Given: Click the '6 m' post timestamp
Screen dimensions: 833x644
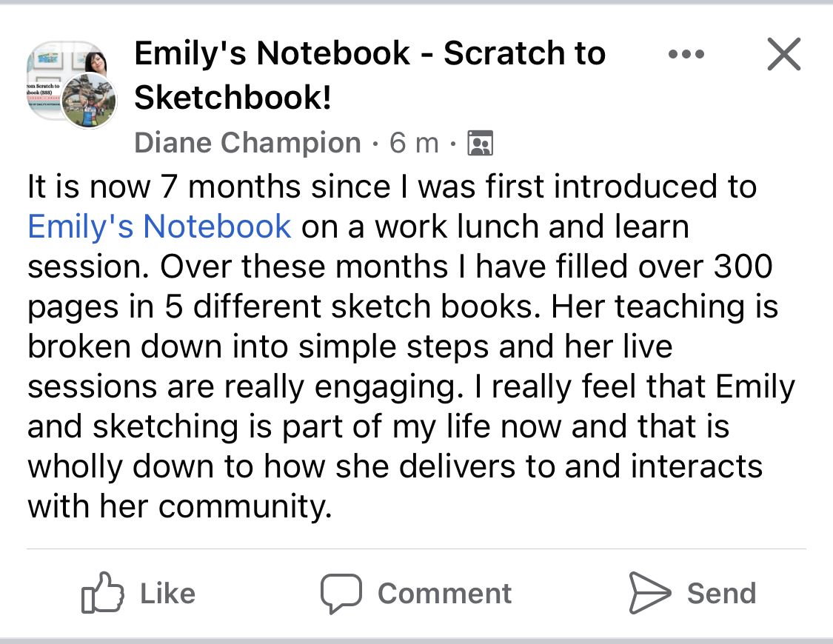Looking at the screenshot, I should pos(414,143).
